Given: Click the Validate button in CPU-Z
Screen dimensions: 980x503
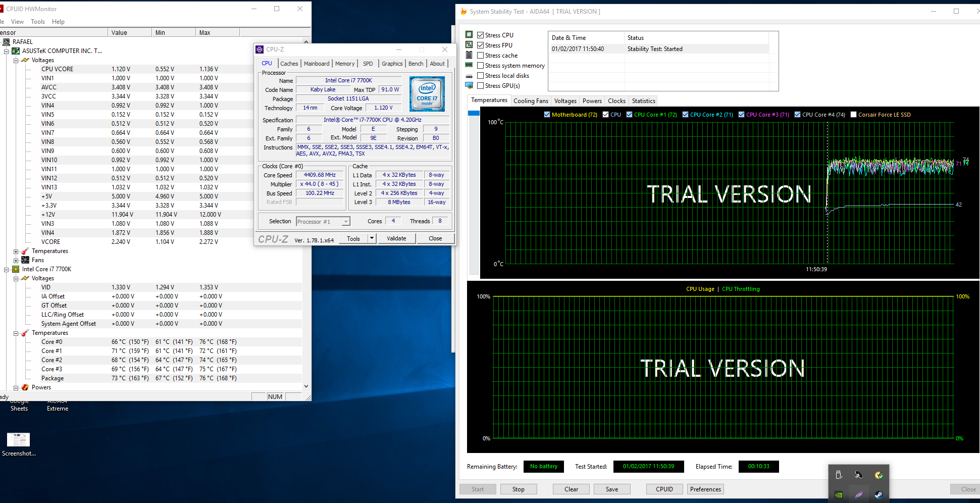Looking at the screenshot, I should [x=396, y=238].
